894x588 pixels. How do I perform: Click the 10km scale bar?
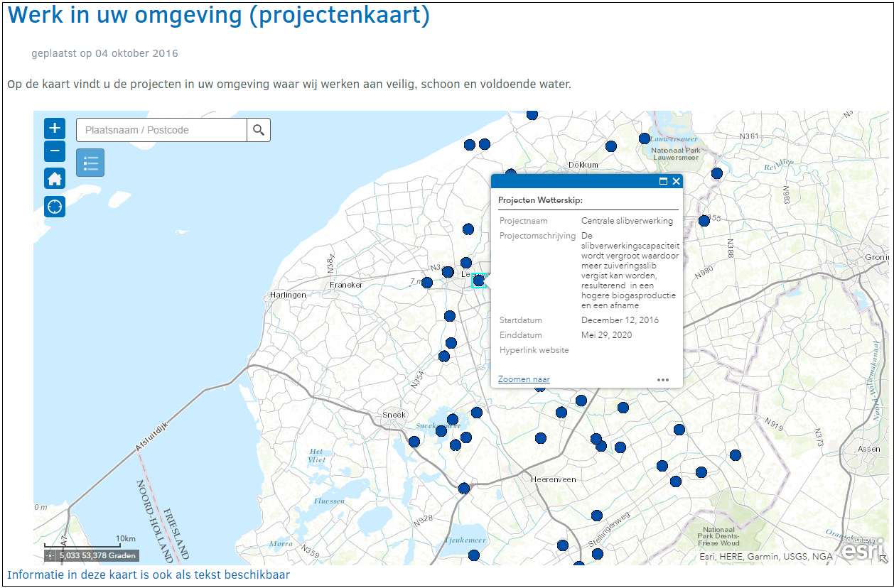90,544
